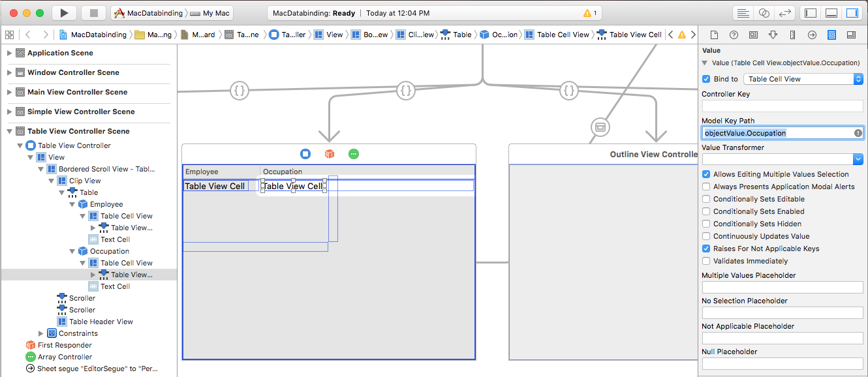Show the Version editor

point(785,13)
